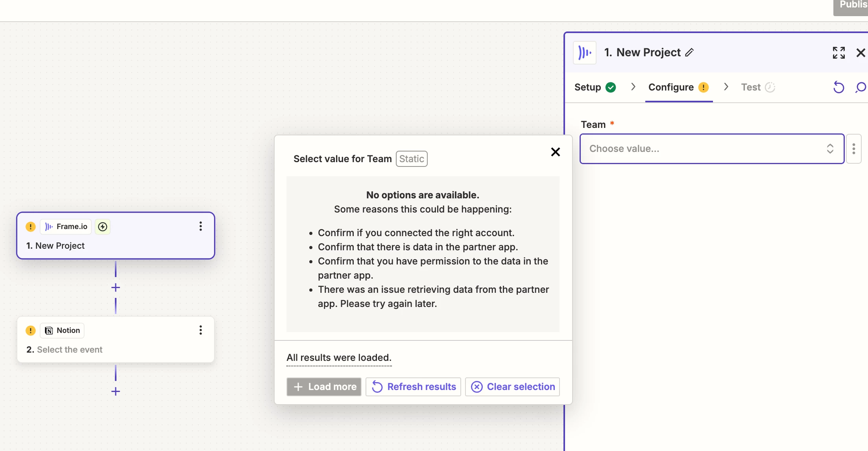The height and width of the screenshot is (451, 868).
Task: Open the Team choose value dropdown
Action: tap(711, 149)
